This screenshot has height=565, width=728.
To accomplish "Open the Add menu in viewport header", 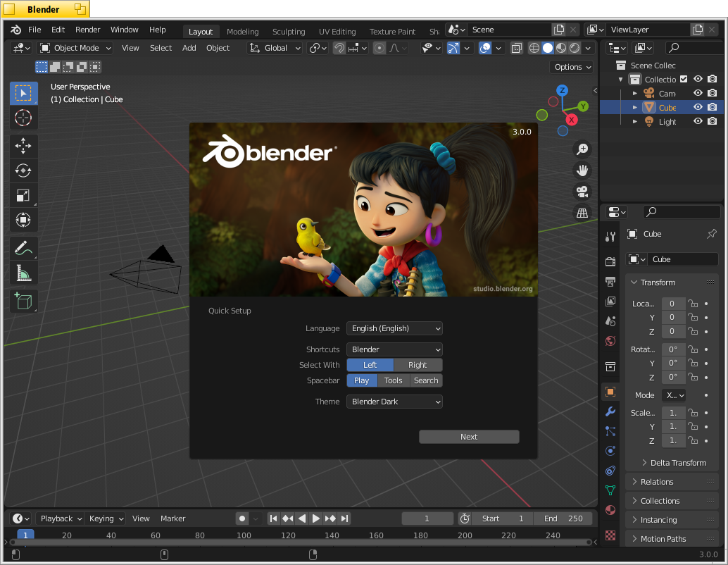I will pyautogui.click(x=189, y=48).
